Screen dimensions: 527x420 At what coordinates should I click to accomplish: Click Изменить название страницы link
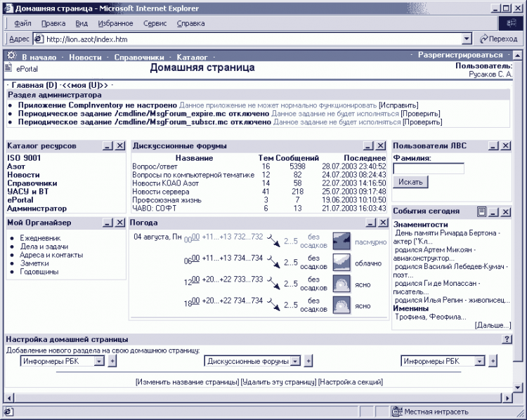(x=187, y=382)
